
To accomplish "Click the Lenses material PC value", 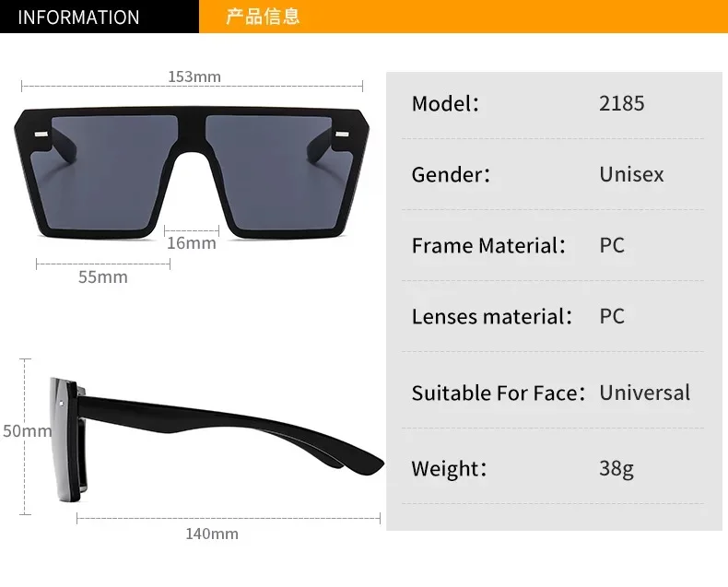I will click(612, 316).
